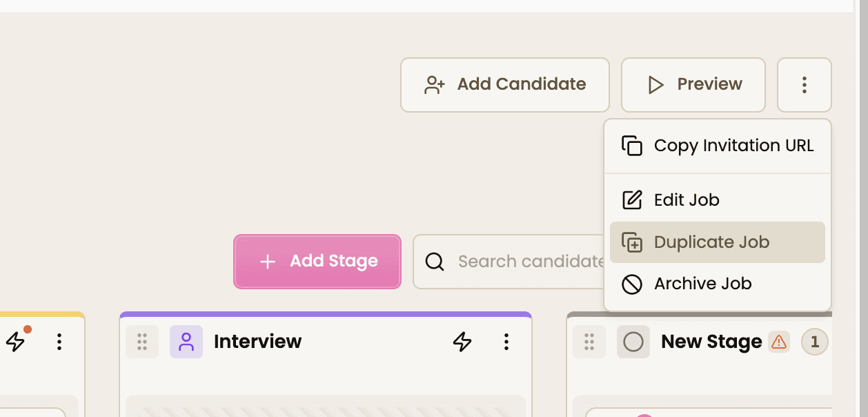Click the drag handle of the Interview stage
Image resolution: width=868 pixels, height=417 pixels.
[142, 341]
